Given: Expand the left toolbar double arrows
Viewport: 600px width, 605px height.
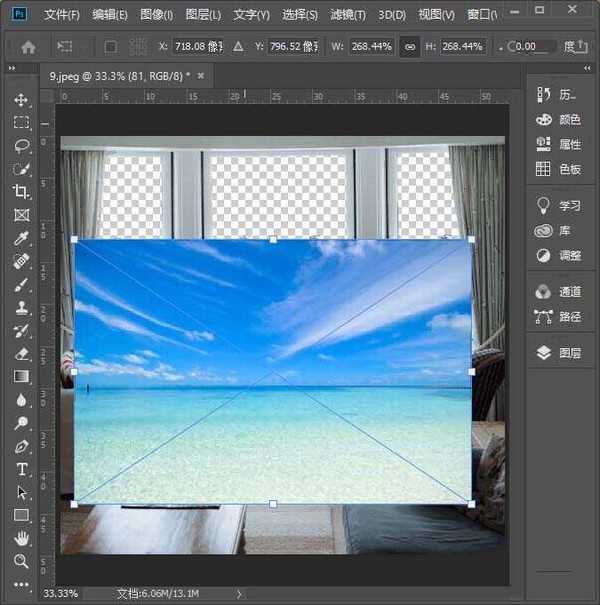Looking at the screenshot, I should (x=12, y=69).
